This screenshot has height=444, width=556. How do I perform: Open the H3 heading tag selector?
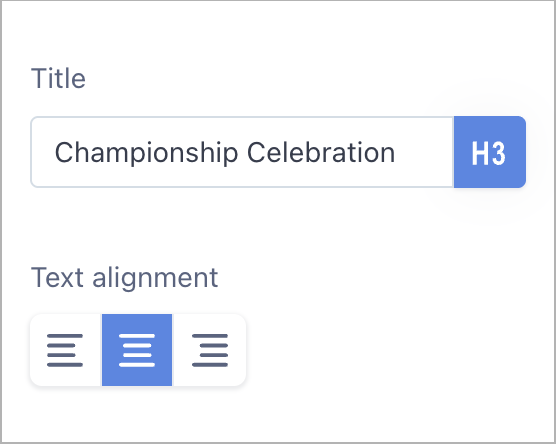490,152
